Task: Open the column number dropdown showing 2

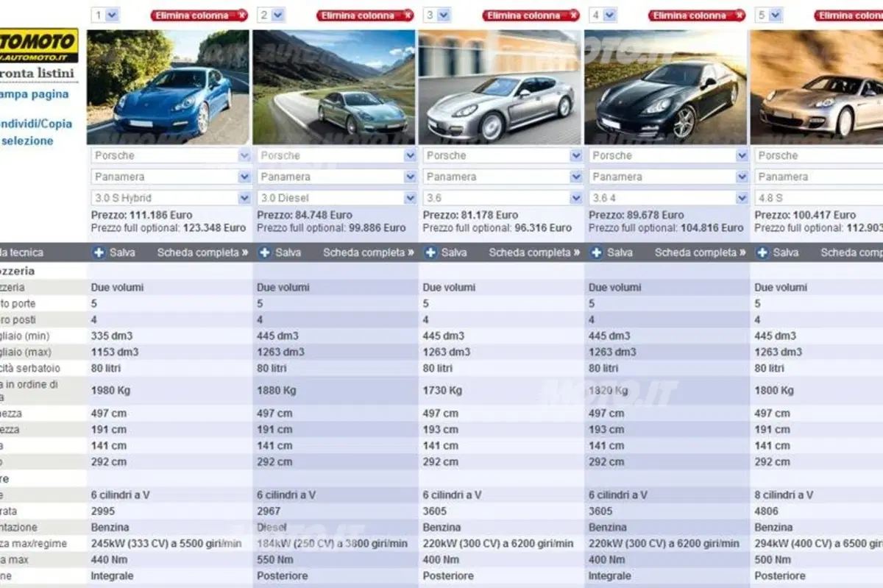Action: tap(272, 15)
